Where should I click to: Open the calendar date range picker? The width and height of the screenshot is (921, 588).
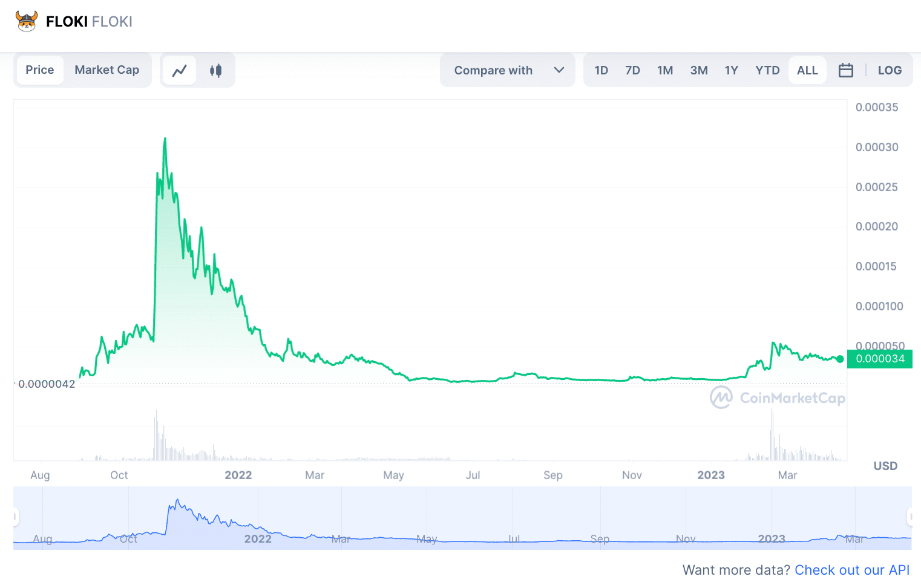[846, 70]
